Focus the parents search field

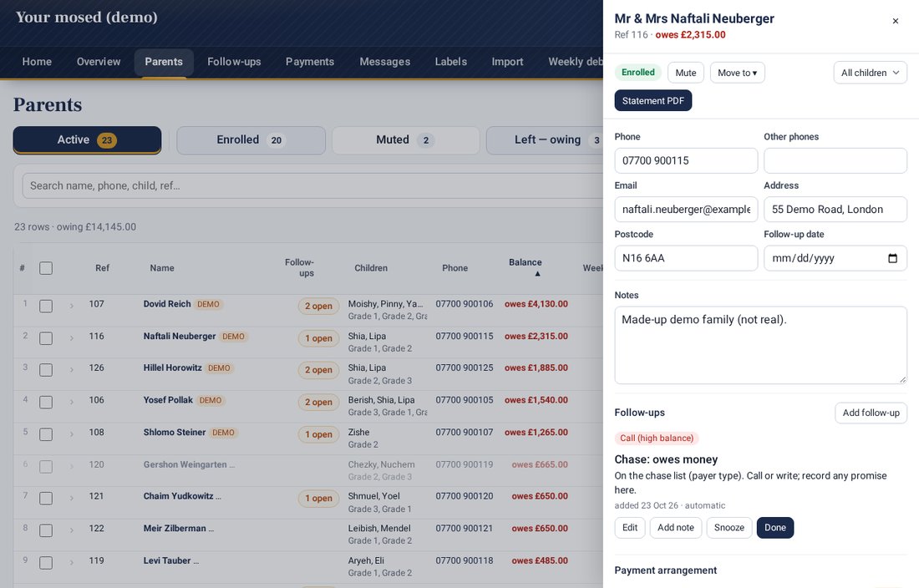(x=313, y=185)
